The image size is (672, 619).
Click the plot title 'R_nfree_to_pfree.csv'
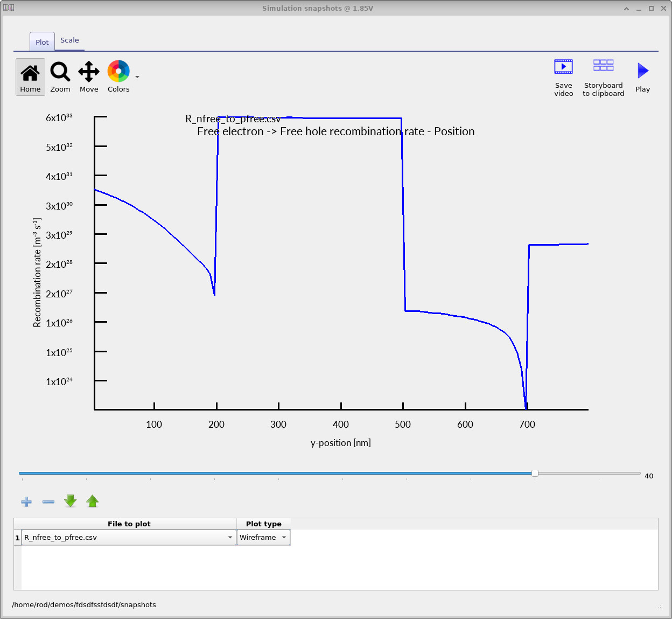click(233, 119)
